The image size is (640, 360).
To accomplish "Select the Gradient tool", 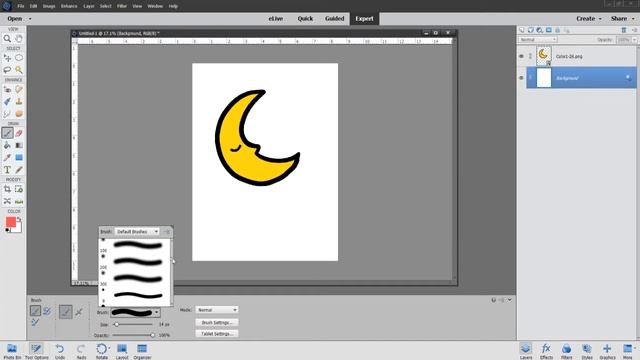I will [19, 145].
